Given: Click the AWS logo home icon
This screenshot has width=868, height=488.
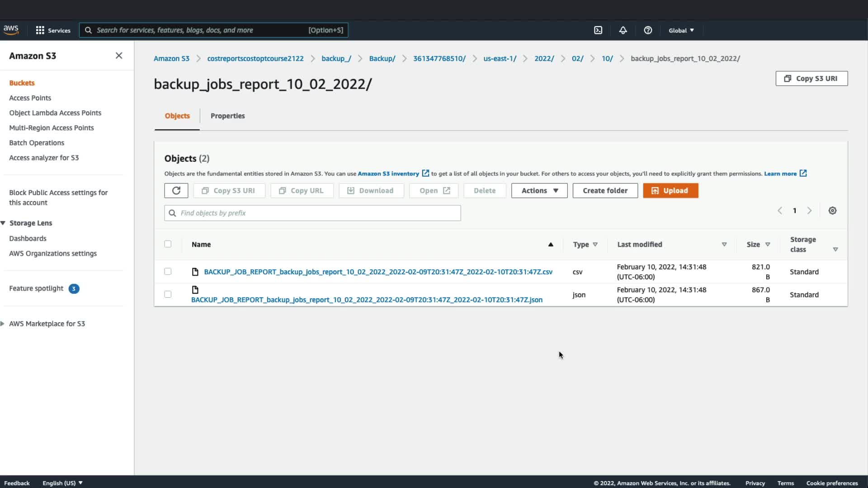Looking at the screenshot, I should click(11, 30).
